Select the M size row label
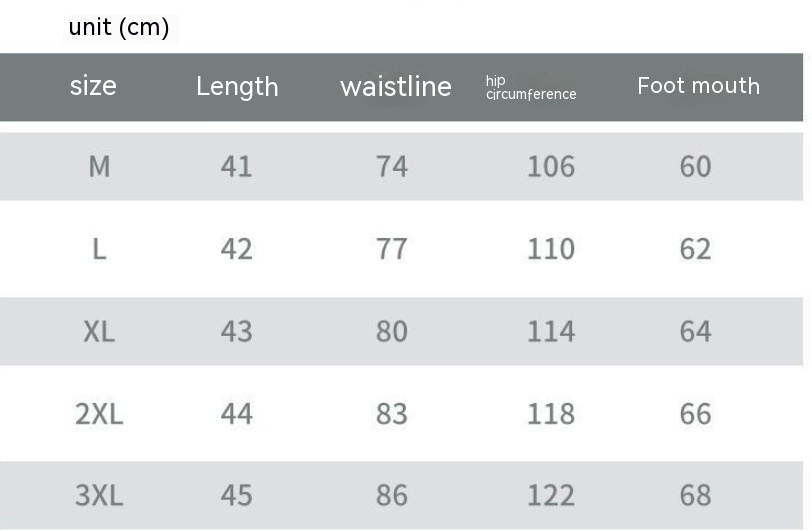 (99, 166)
